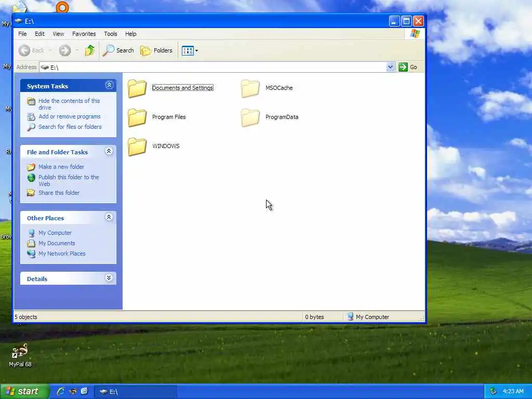This screenshot has width=532, height=399.
Task: Click the Add or remove programs icon
Action: [x=31, y=117]
